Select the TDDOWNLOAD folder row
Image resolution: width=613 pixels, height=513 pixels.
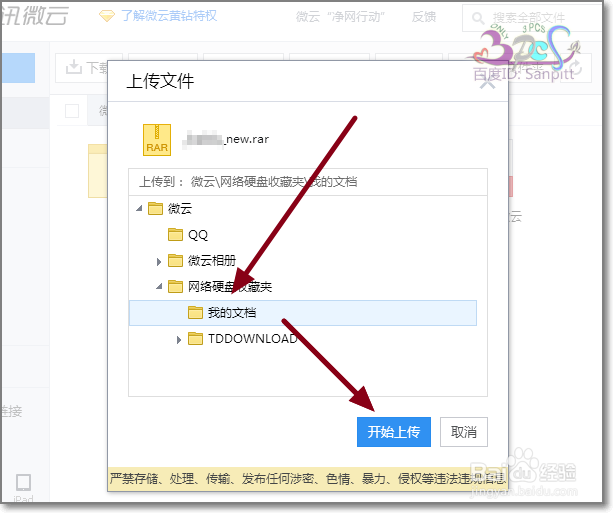303,339
